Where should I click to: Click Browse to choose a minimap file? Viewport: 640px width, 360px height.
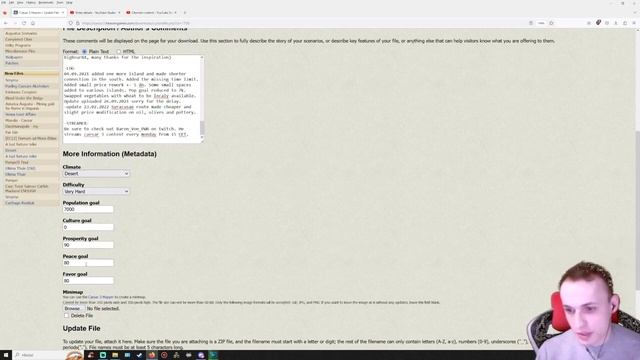click(73, 309)
